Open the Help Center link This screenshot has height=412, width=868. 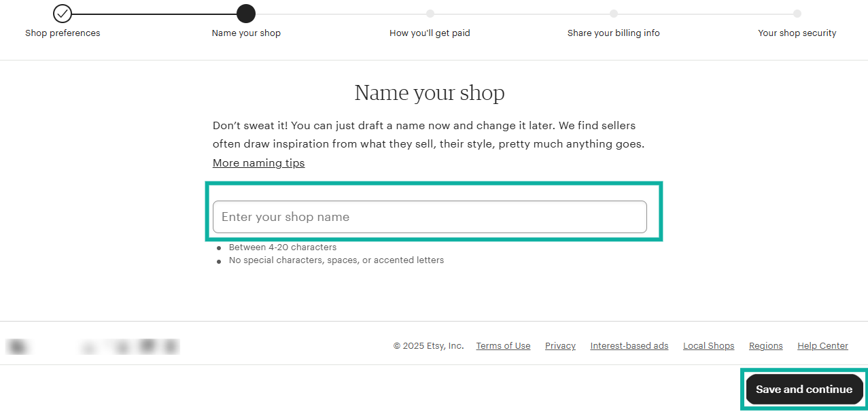tap(822, 345)
